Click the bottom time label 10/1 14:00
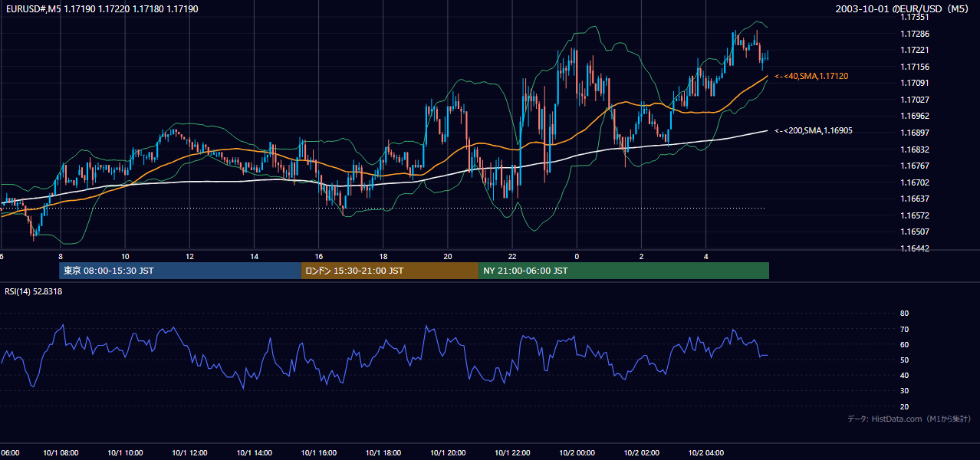Screen dimensions: 980x460 coord(254,453)
